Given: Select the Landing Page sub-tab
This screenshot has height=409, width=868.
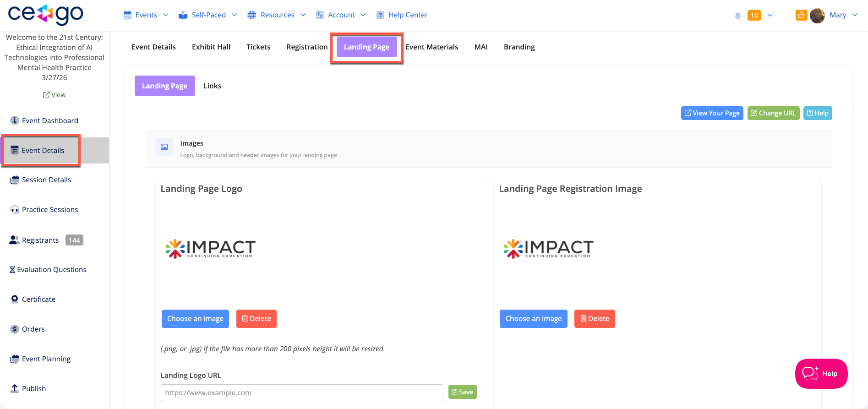Looking at the screenshot, I should tap(165, 86).
